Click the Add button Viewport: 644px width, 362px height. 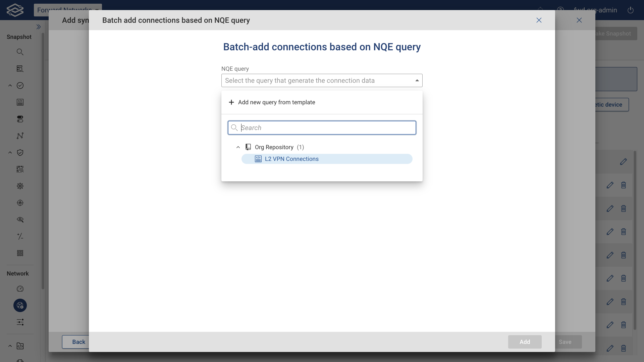(525, 342)
